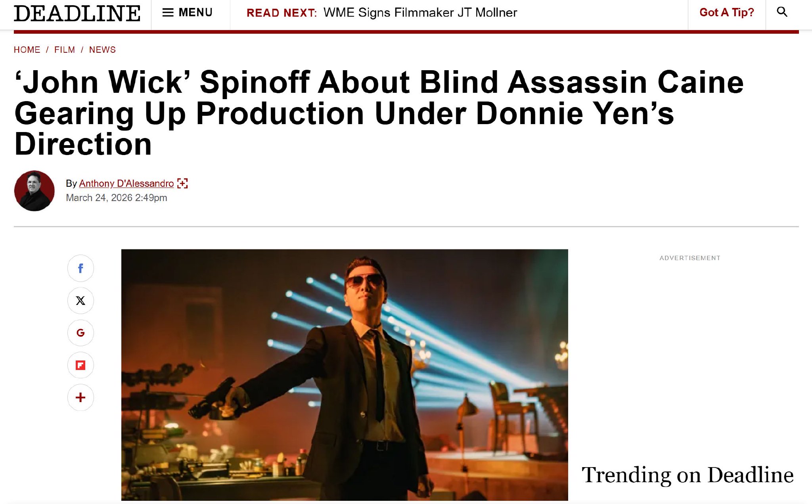Click the READ NEXT label
The image size is (812, 504).
tap(282, 13)
